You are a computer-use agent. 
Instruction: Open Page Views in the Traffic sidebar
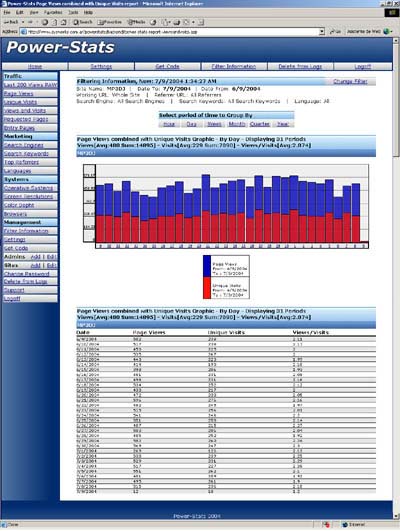19,93
